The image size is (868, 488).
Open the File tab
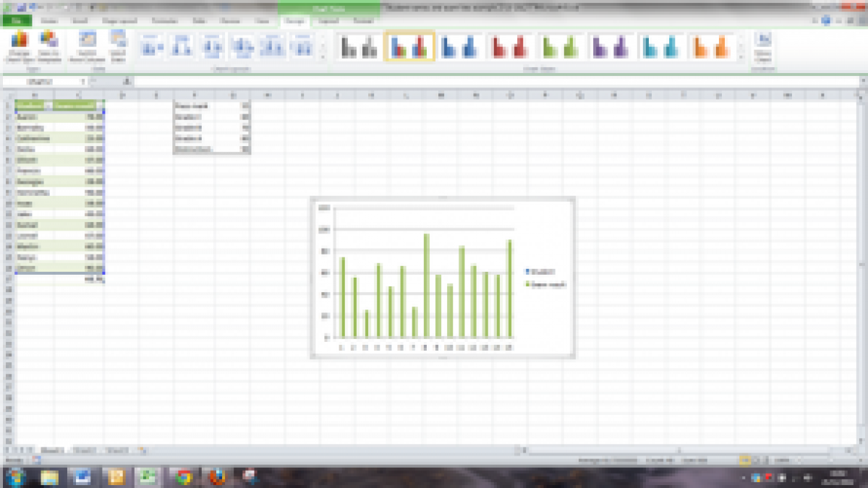(x=16, y=21)
